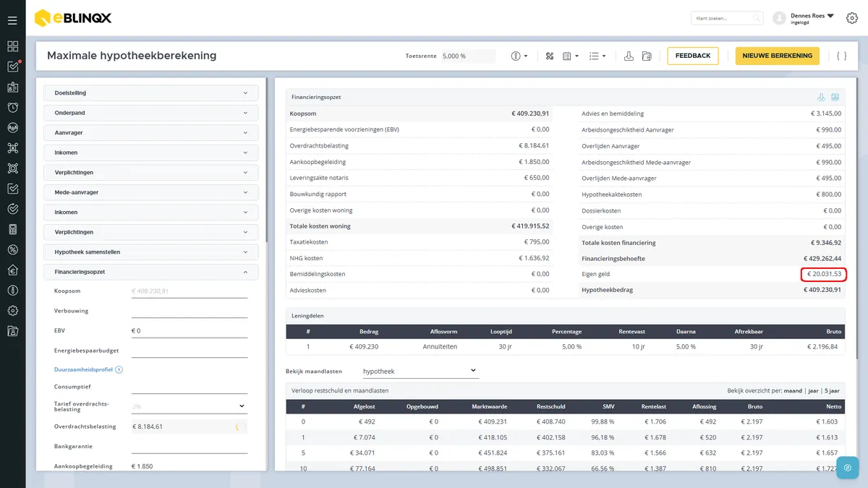Expand the Doelstelling section

pos(151,93)
